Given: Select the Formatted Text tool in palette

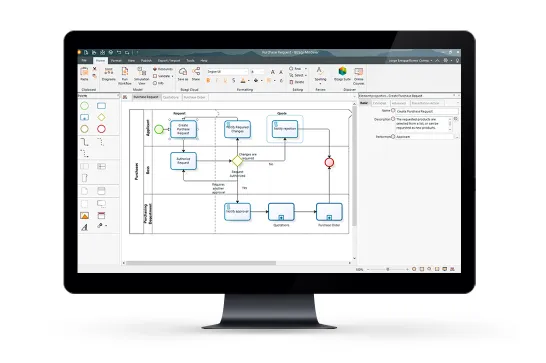Looking at the screenshot, I should click(84, 227).
